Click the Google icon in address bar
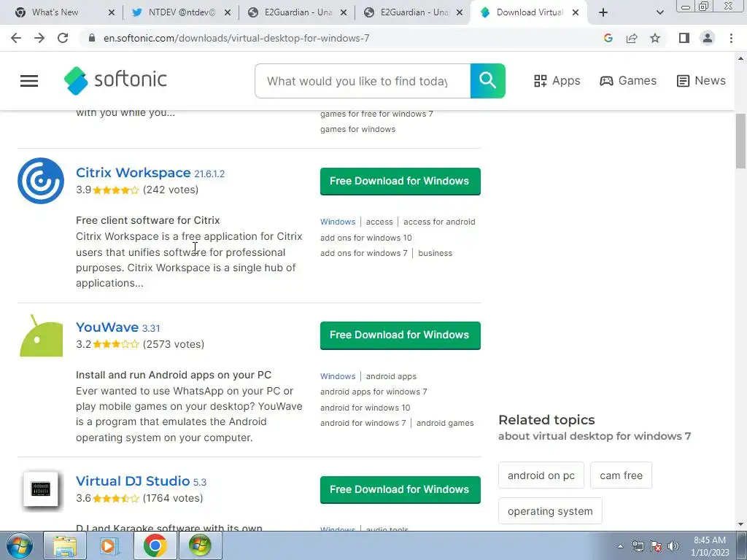 608,38
